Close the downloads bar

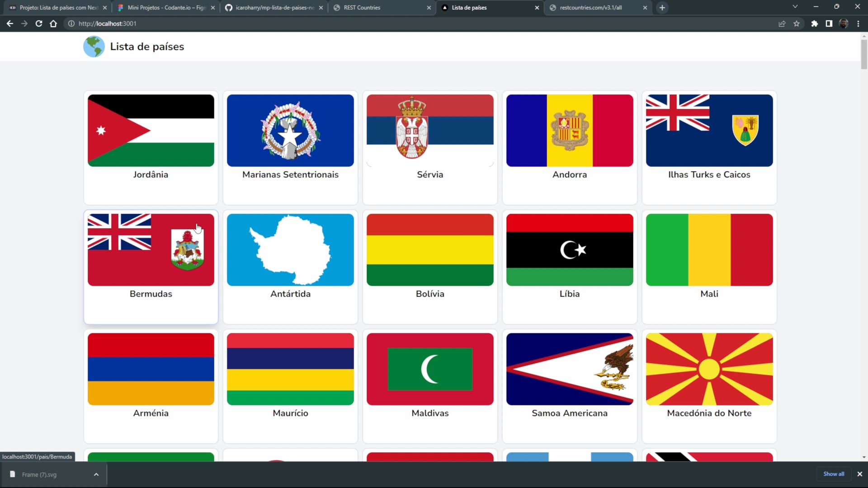860,474
